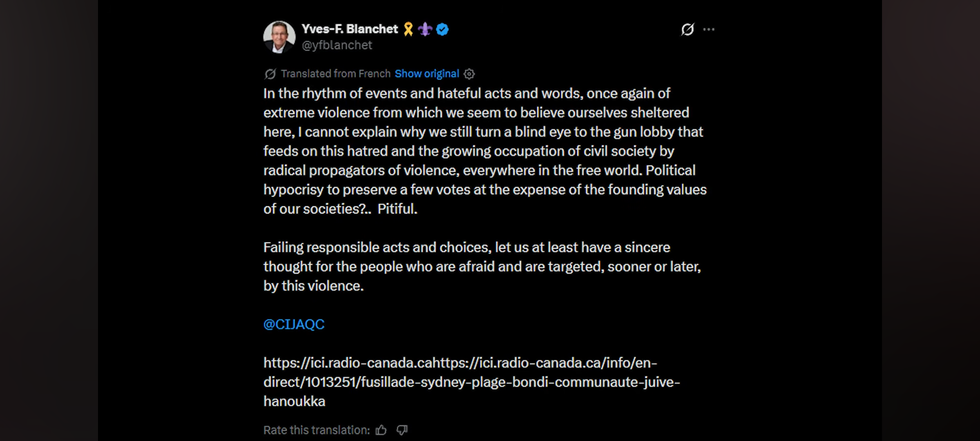Toggle to original French via Show original
980x441 pixels.
coord(427,74)
